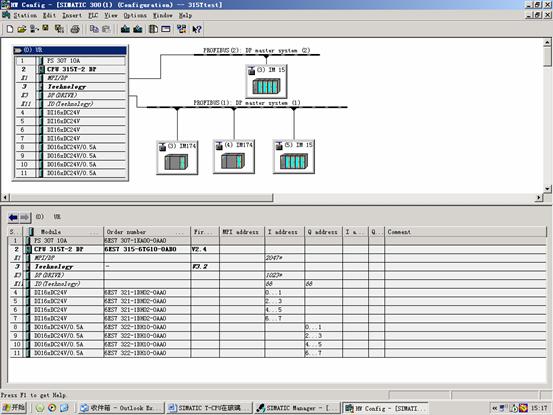This screenshot has width=553, height=415.
Task: Click the Print toolbar icon
Action: coord(75,29)
